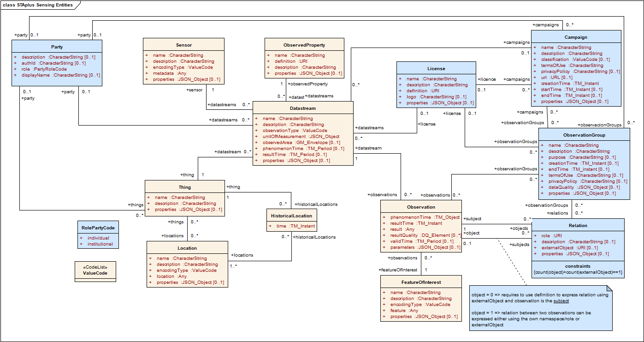Click Campaign attribute 'startTime :TM_Instant [0..1]'
644x342 pixels.
(572, 90)
